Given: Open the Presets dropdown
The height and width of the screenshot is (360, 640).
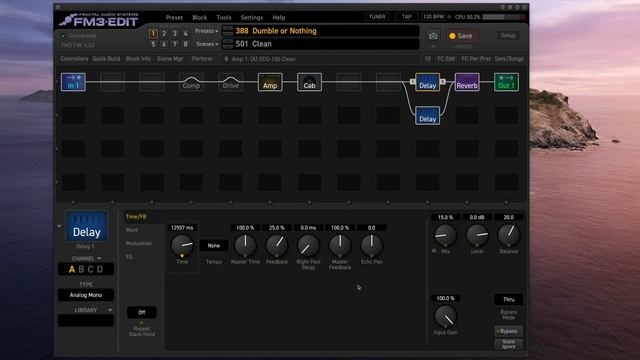Looking at the screenshot, I should click(206, 31).
